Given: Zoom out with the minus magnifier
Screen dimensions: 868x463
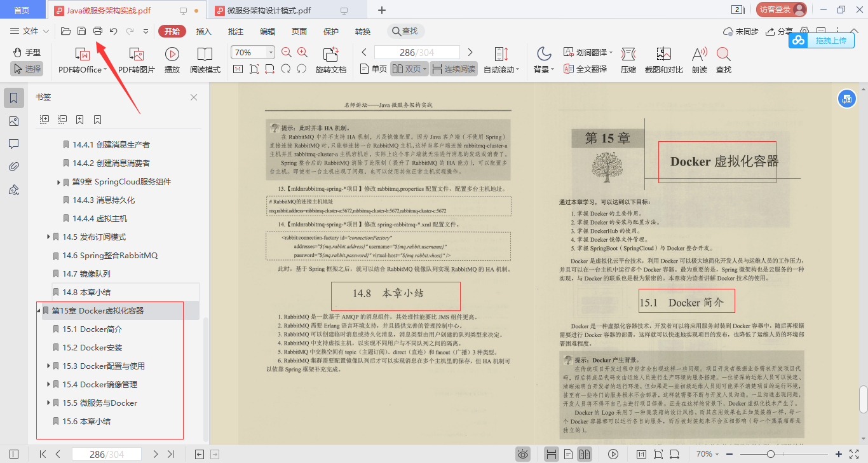Looking at the screenshot, I should tap(287, 53).
